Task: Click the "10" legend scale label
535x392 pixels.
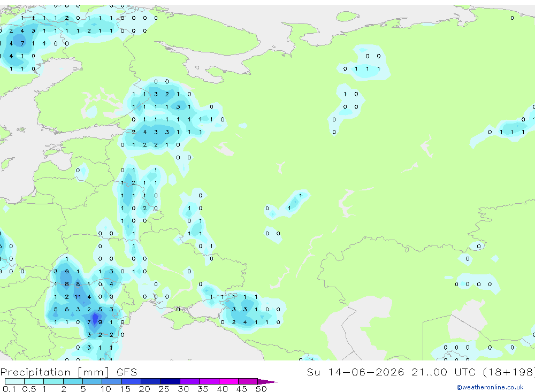Action: pos(105,389)
